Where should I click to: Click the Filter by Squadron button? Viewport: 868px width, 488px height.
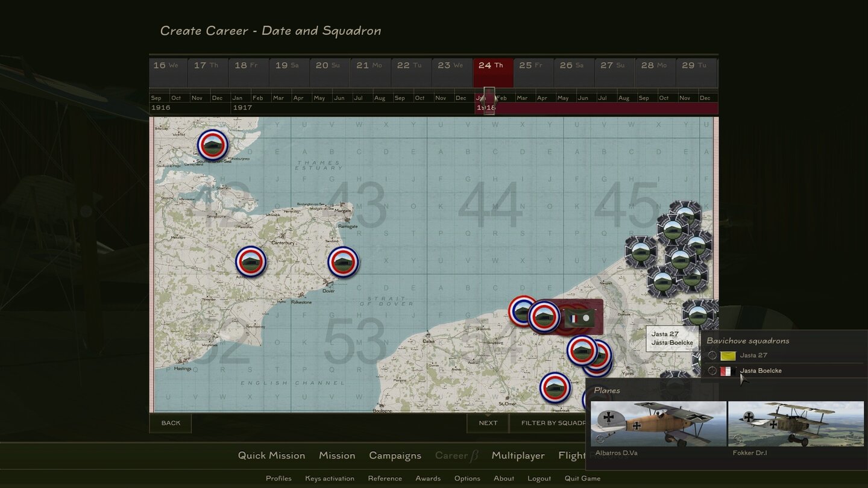tap(553, 423)
